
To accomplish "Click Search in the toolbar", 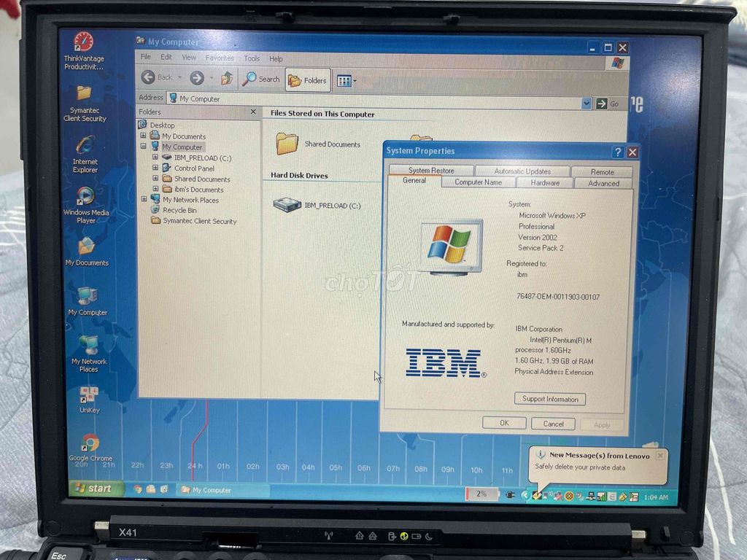I will point(260,79).
